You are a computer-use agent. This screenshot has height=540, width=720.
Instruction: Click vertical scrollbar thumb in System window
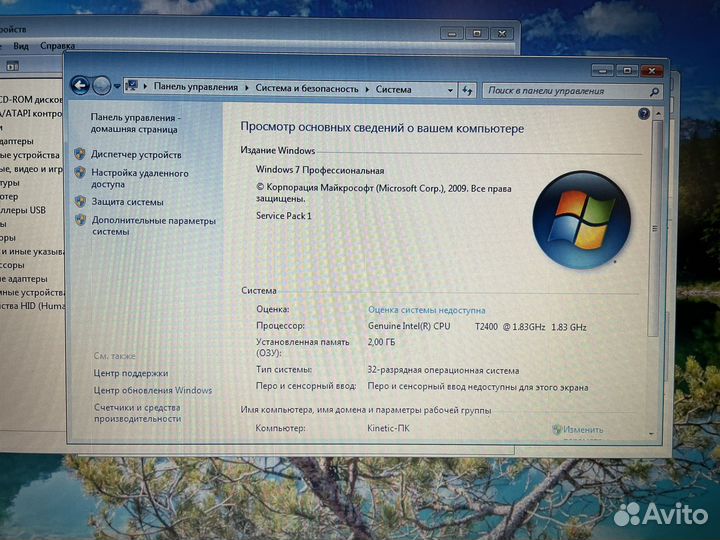click(x=655, y=228)
